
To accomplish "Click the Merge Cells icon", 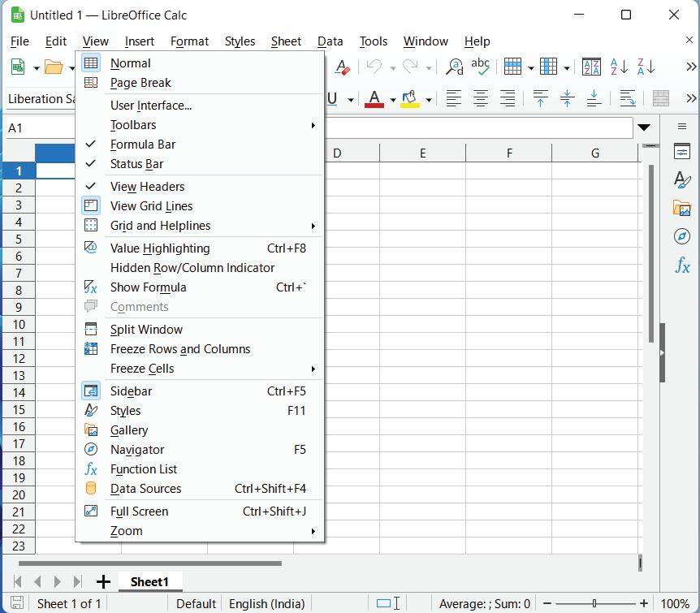I will click(661, 98).
